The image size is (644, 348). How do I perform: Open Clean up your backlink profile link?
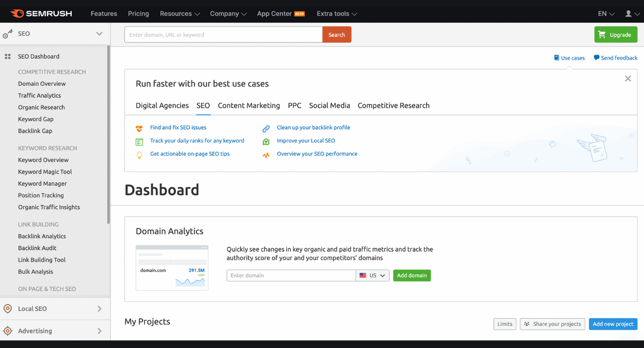pos(313,127)
